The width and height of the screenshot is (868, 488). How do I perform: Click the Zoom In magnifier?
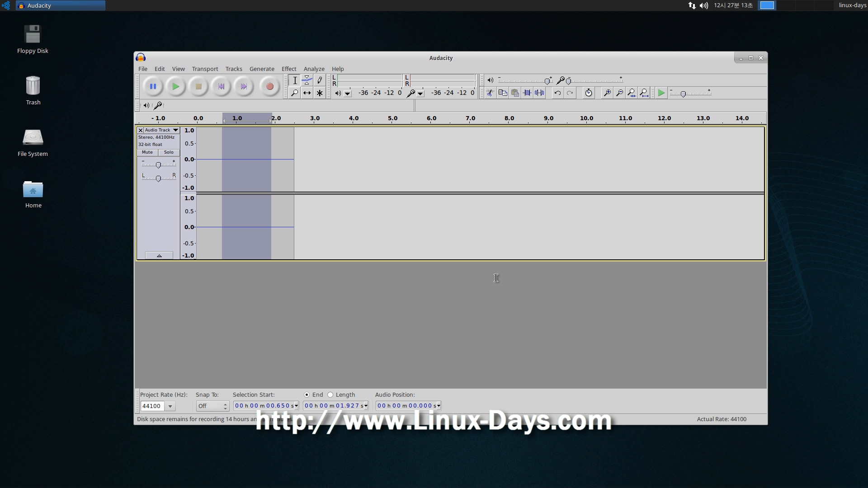607,93
